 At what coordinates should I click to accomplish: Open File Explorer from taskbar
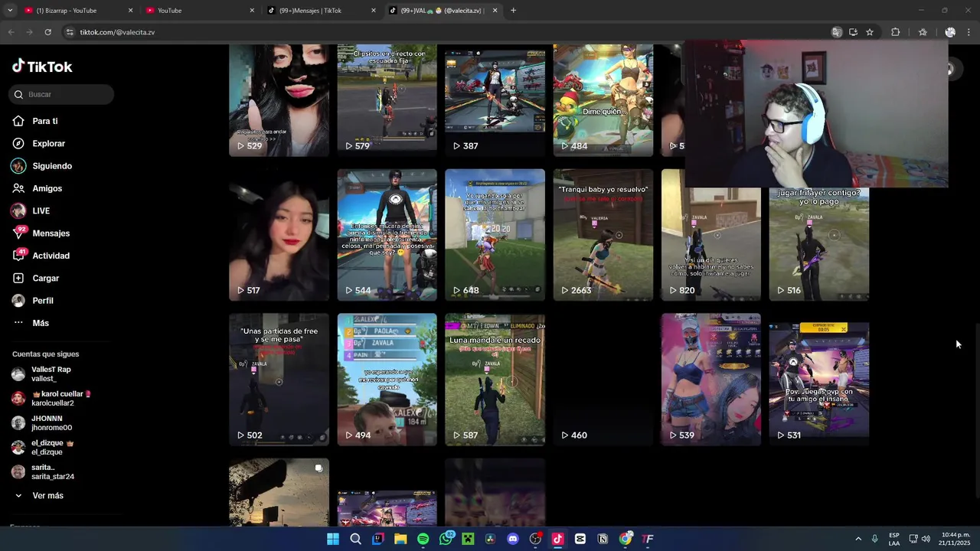coord(400,539)
